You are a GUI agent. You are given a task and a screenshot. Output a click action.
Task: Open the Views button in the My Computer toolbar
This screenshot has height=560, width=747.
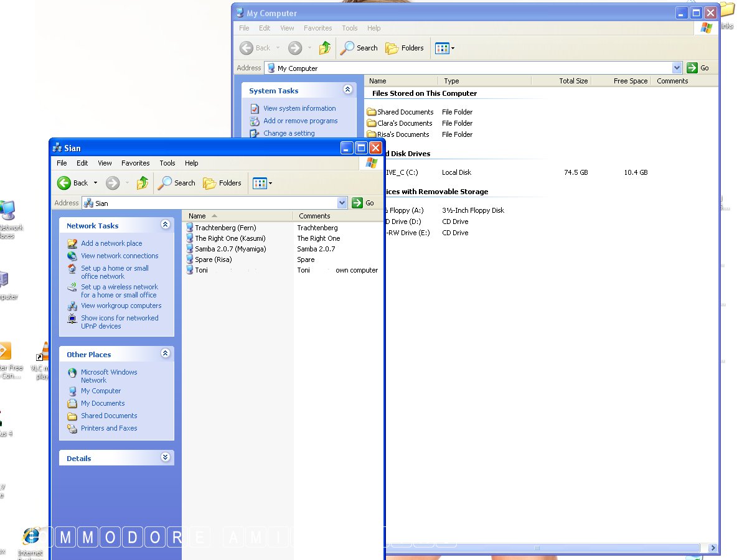click(444, 48)
